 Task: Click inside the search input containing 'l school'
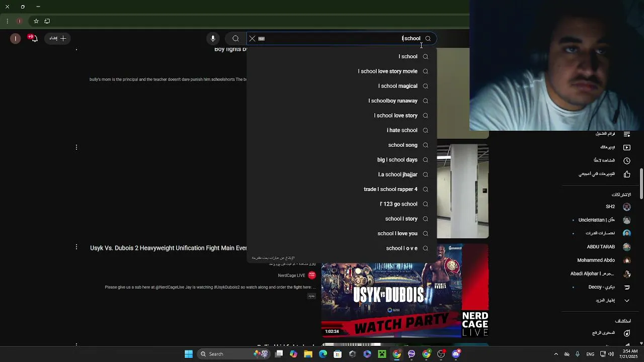point(342,38)
